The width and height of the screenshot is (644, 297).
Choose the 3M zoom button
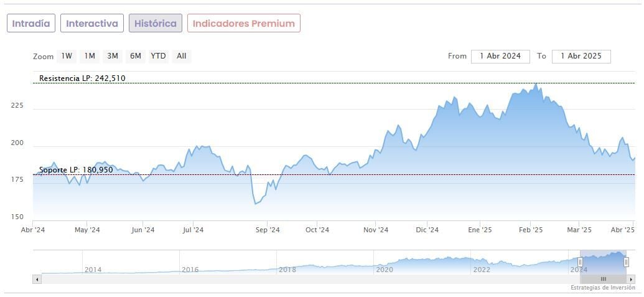[113, 56]
